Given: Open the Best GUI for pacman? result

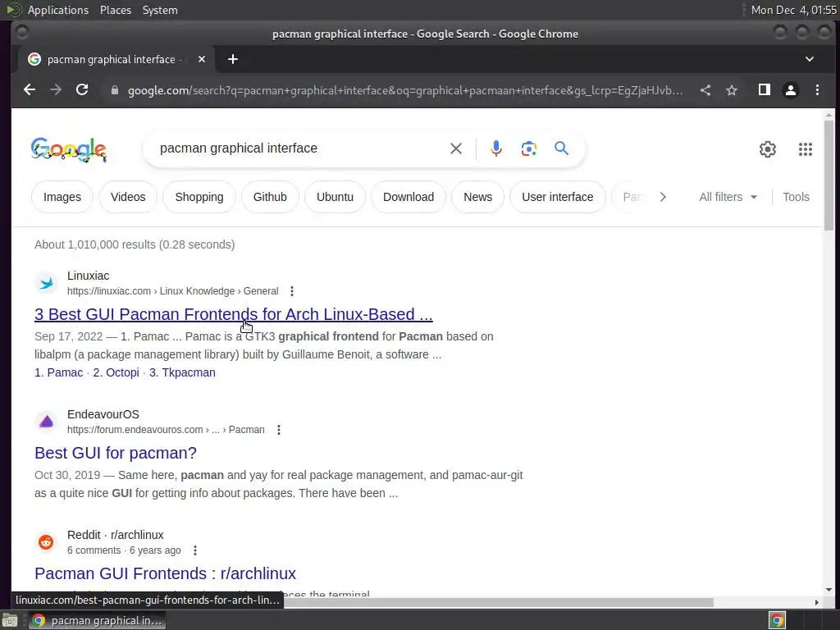Looking at the screenshot, I should 116,453.
